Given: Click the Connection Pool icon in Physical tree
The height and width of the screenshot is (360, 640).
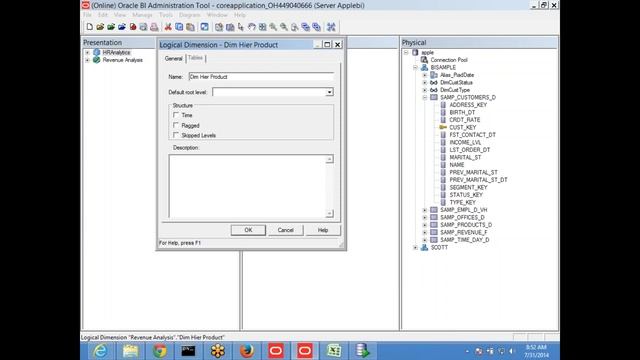Looking at the screenshot, I should (424, 60).
